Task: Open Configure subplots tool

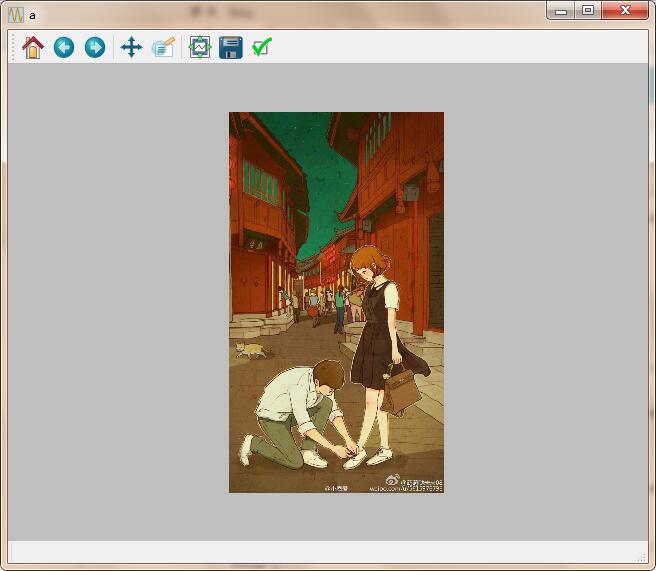Action: [x=200, y=47]
